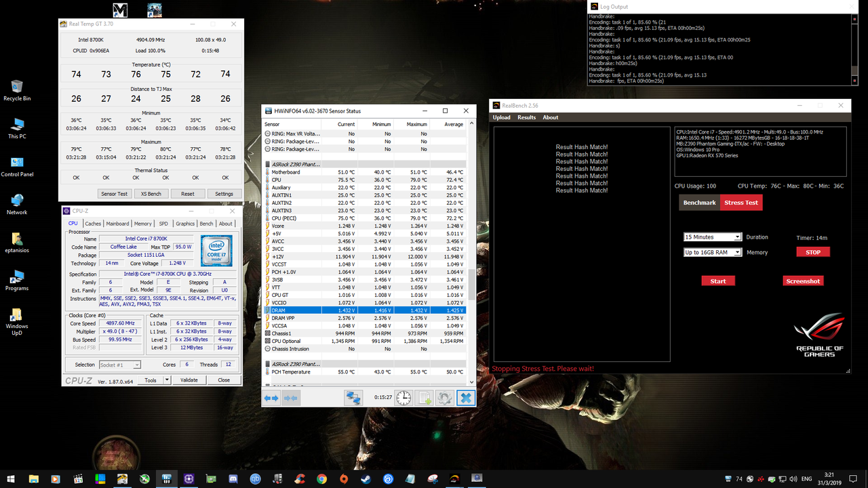Click the Log Output window scrollbar
This screenshot has width=868, height=488.
click(853, 49)
